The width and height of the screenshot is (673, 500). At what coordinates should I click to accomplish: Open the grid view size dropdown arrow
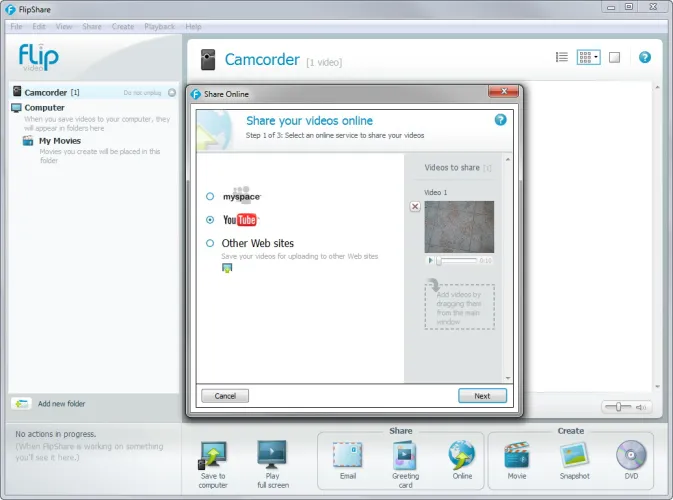tap(596, 57)
